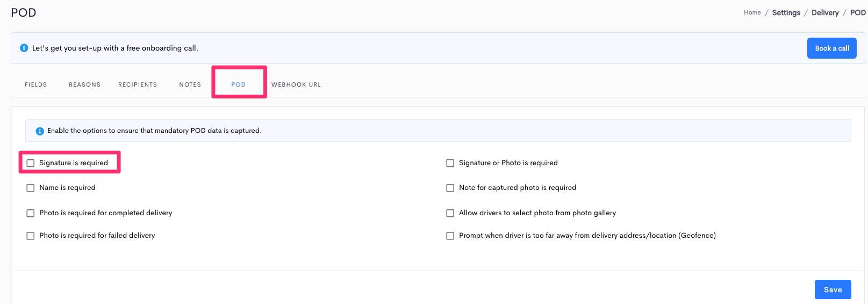868x304 pixels.
Task: Check the Name is required option
Action: point(31,188)
